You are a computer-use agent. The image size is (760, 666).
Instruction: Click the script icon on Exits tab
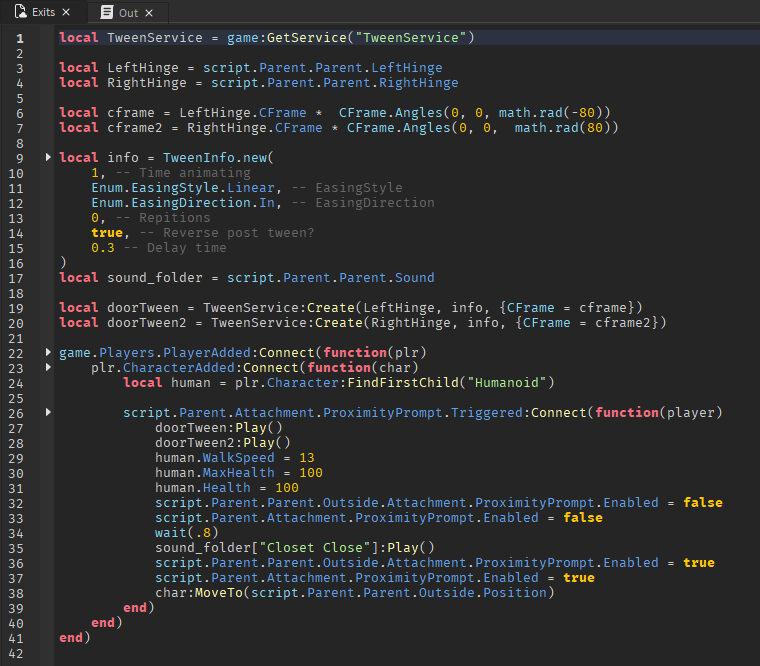19,12
